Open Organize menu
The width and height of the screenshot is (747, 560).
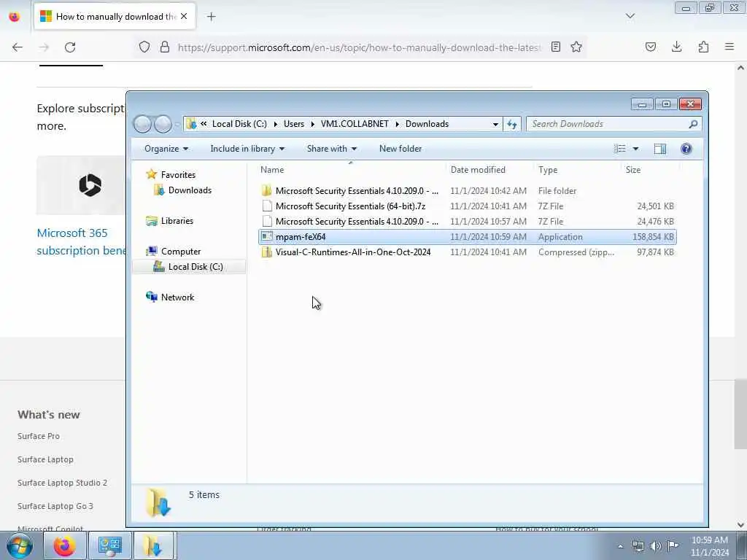(166, 149)
